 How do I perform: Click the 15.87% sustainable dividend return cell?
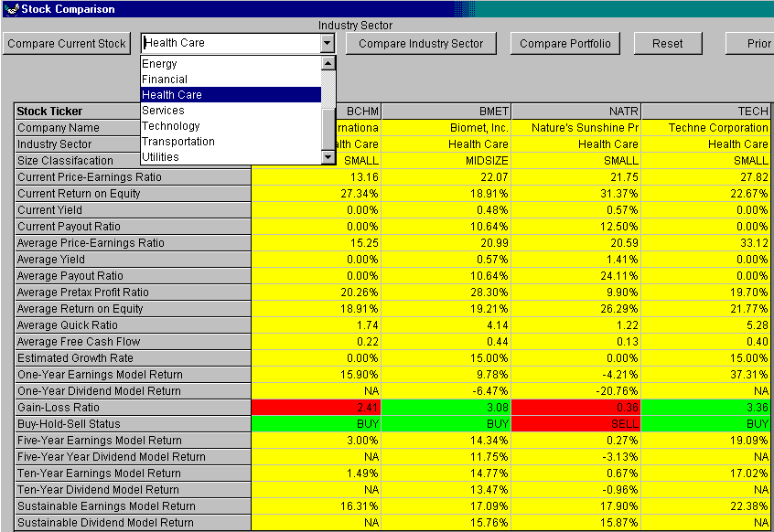(576, 522)
